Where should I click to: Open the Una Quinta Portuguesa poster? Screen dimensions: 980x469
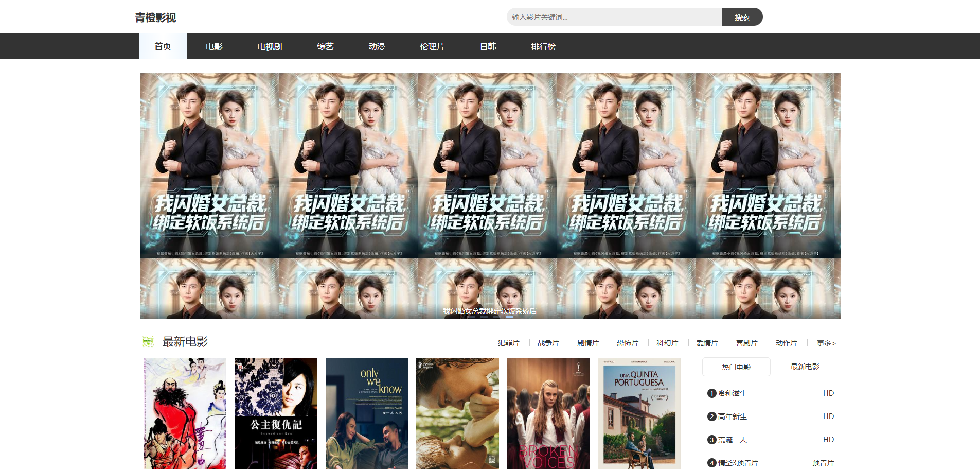point(639,413)
